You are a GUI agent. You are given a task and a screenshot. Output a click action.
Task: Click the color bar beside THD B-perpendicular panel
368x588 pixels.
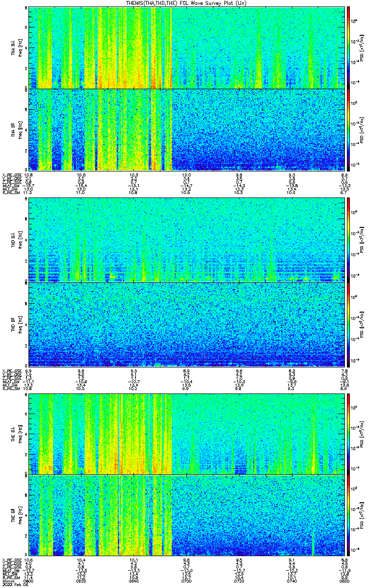tap(349, 240)
